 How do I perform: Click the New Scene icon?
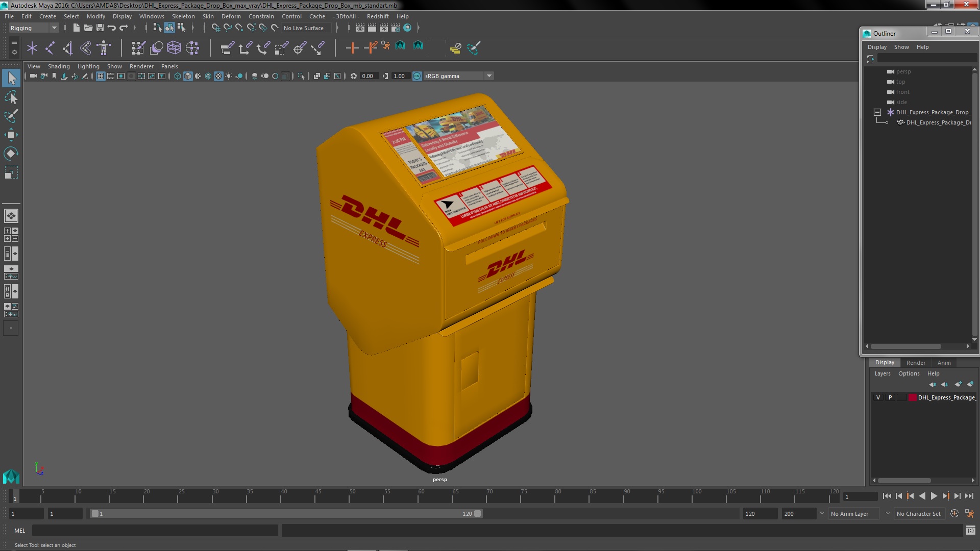(76, 28)
